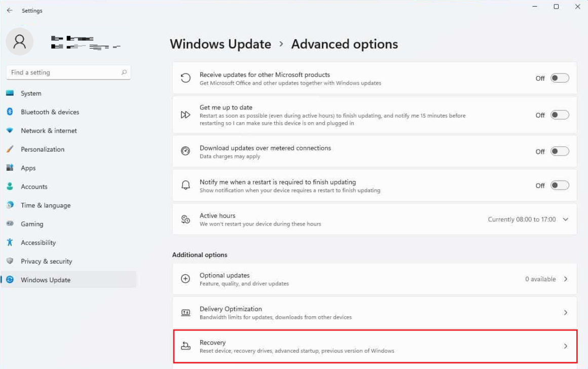The height and width of the screenshot is (369, 588).
Task: Enable the Get me up to date switch
Action: click(x=560, y=115)
